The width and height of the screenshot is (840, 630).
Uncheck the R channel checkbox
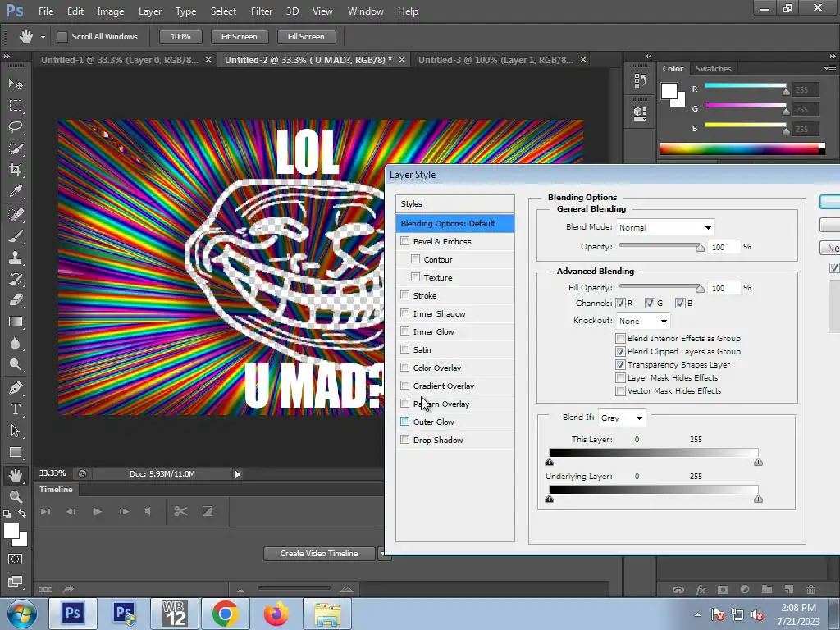[x=620, y=304]
